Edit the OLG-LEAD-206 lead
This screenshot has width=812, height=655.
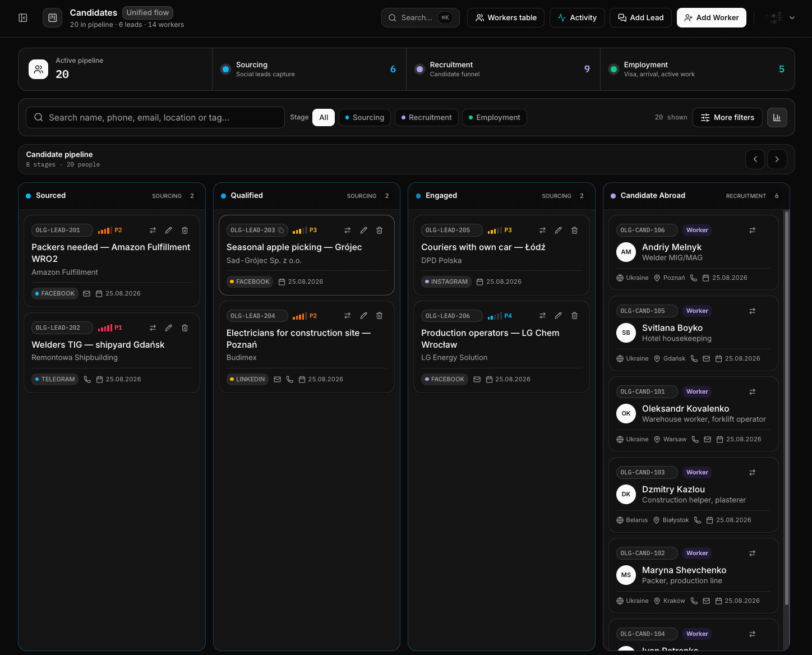tap(559, 316)
